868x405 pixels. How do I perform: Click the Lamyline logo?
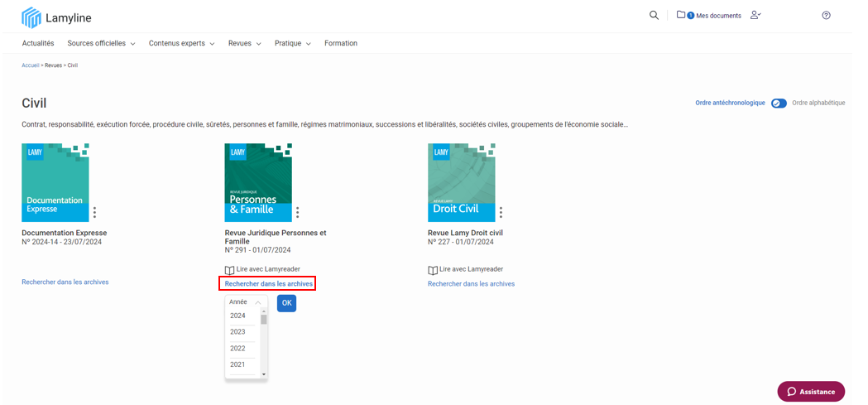coord(56,17)
